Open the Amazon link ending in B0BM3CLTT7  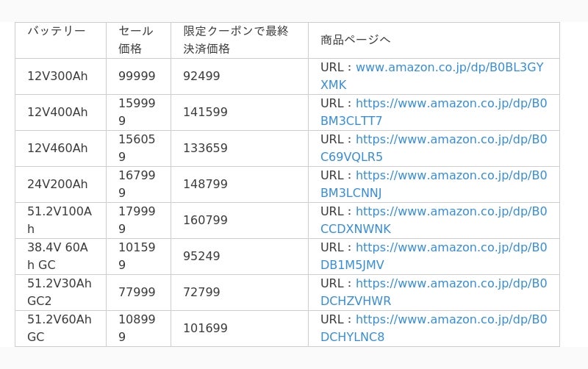451,104
